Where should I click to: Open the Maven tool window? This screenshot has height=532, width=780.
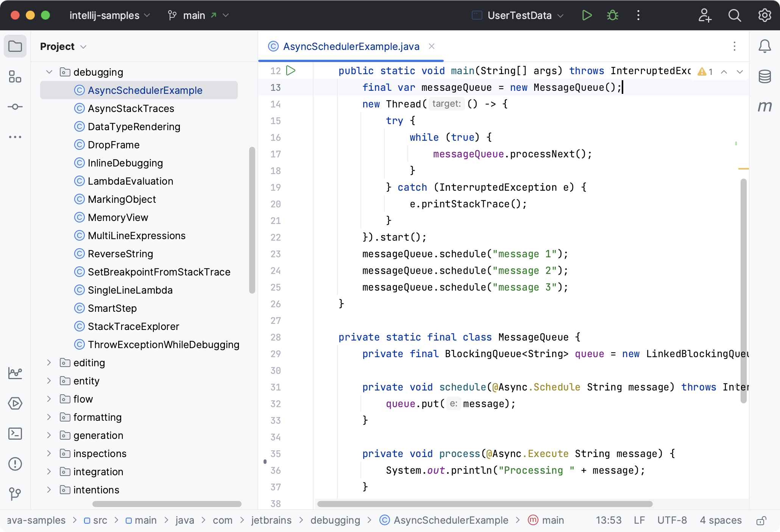tap(765, 107)
